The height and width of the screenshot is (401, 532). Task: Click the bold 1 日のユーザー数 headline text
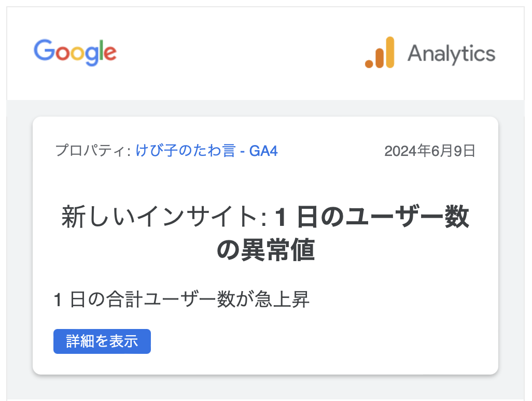pos(371,218)
